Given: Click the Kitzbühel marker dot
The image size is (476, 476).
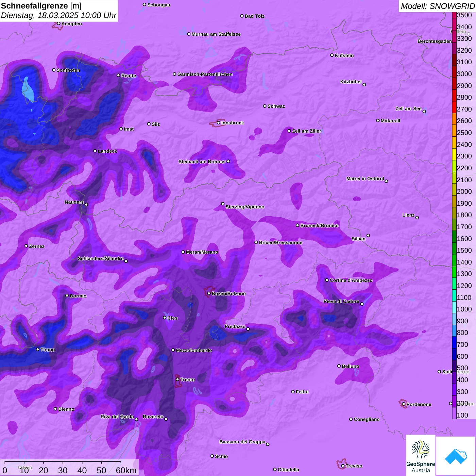Looking at the screenshot, I should [x=364, y=85].
